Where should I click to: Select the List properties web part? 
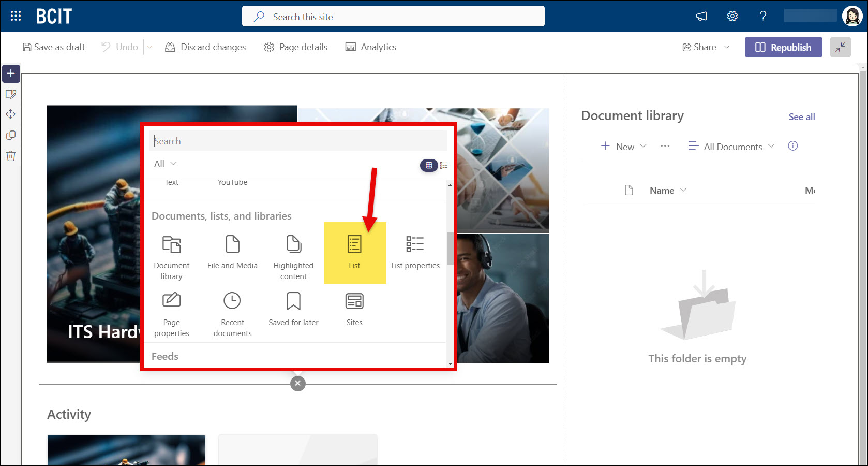coord(415,253)
